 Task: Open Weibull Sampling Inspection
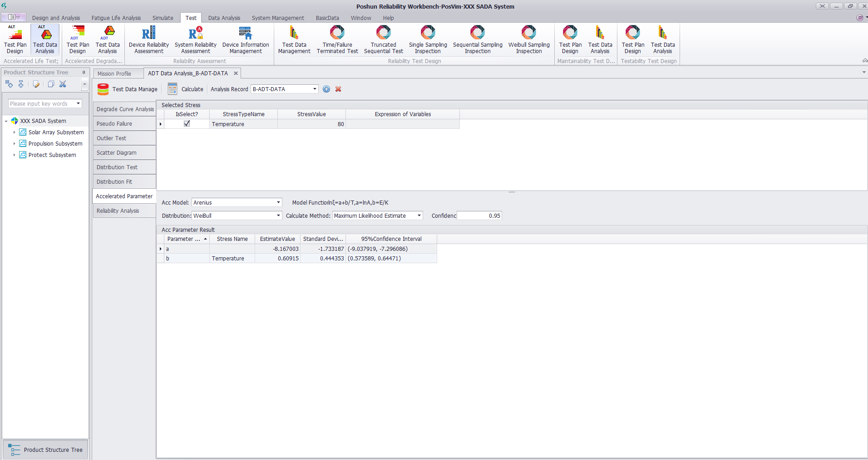[x=529, y=39]
